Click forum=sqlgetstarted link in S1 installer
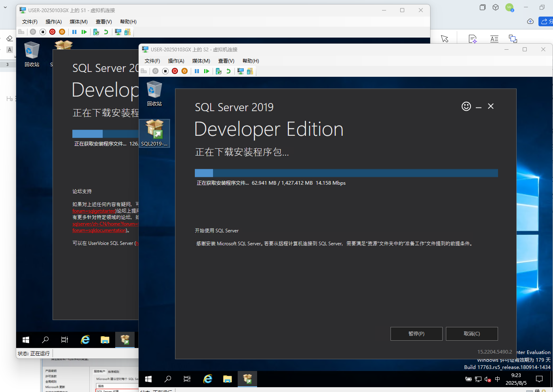Viewport: 553px width, 392px height. coord(94,211)
